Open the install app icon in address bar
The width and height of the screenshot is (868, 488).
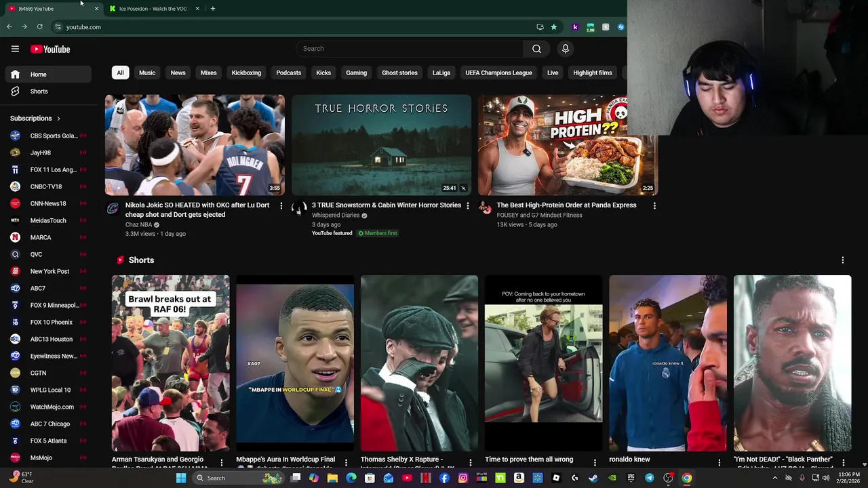point(540,27)
